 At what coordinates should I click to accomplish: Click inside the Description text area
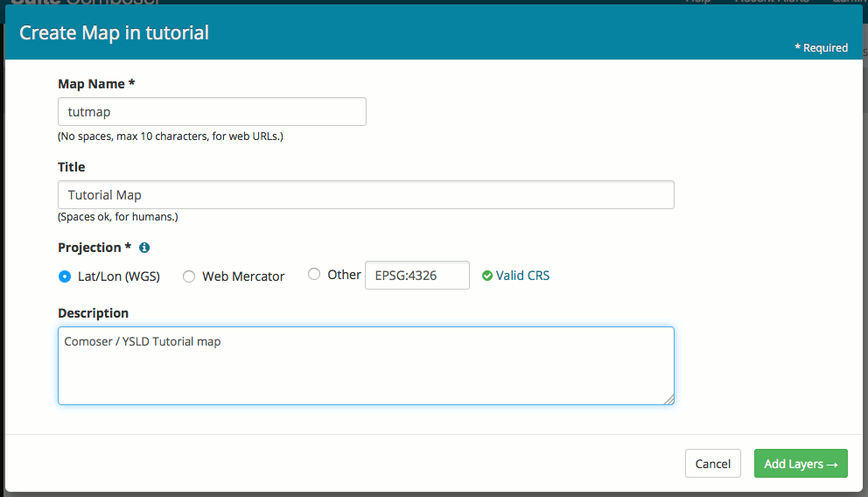coord(366,366)
